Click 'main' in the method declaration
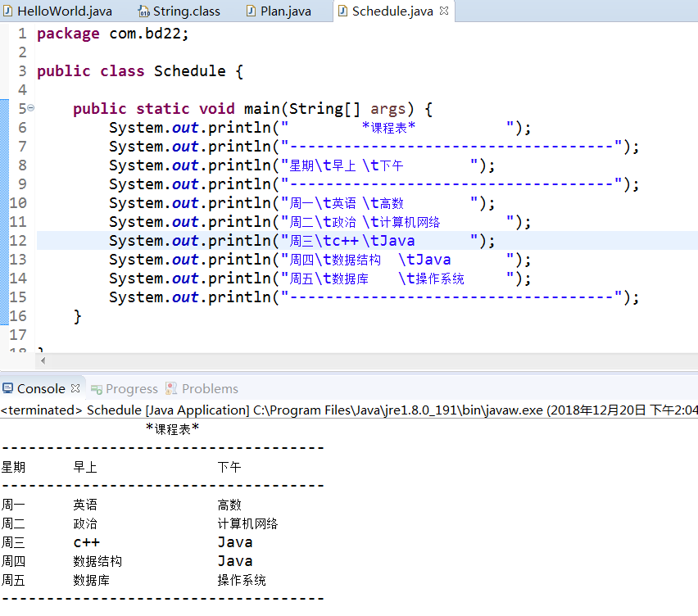Viewport: 698px width, 616px height. tap(262, 109)
